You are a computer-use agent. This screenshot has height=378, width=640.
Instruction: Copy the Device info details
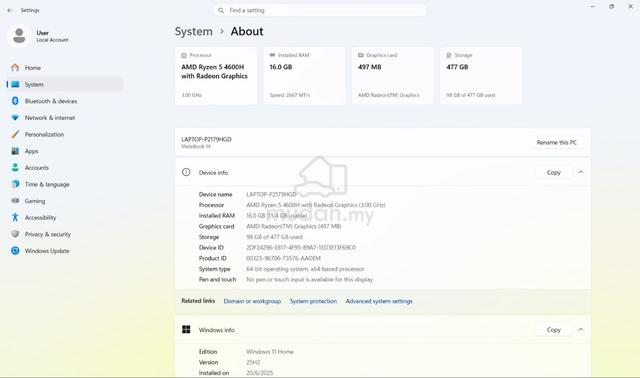[x=553, y=172]
